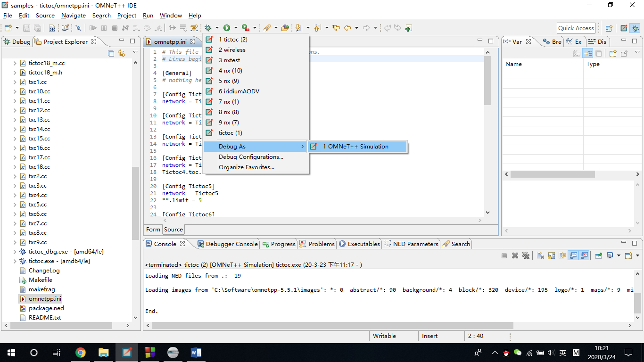Toggle Link with Editor in Project Explorer

(122, 53)
